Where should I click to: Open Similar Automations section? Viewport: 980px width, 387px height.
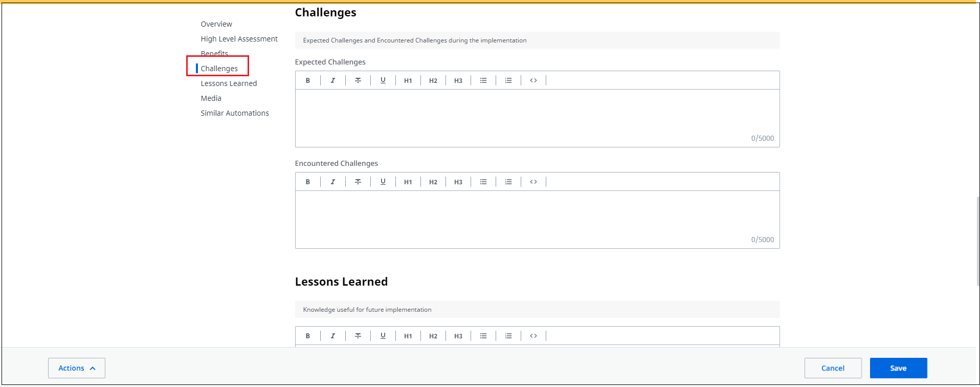(x=235, y=113)
